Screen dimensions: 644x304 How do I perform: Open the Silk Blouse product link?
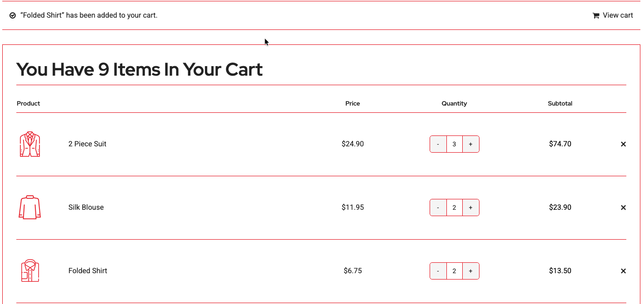(86, 207)
